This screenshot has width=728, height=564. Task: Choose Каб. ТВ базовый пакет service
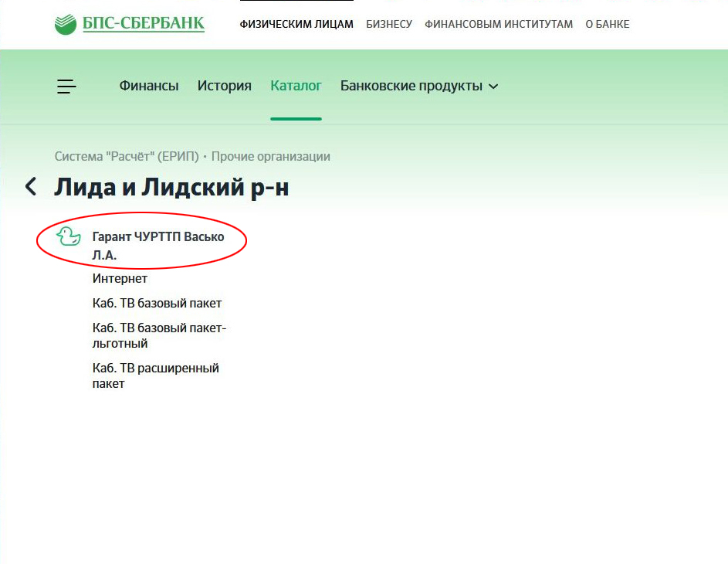coord(157,304)
